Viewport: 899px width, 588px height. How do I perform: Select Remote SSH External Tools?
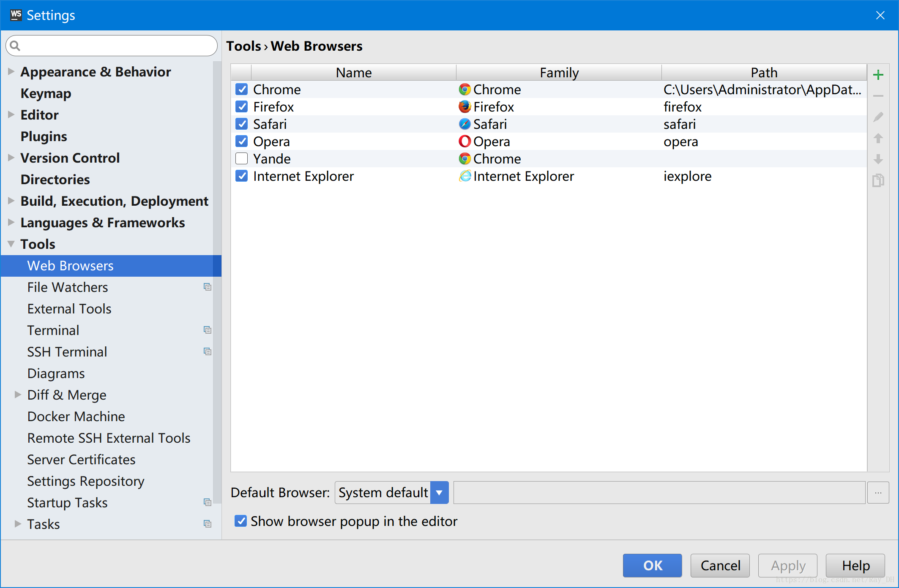pyautogui.click(x=109, y=438)
